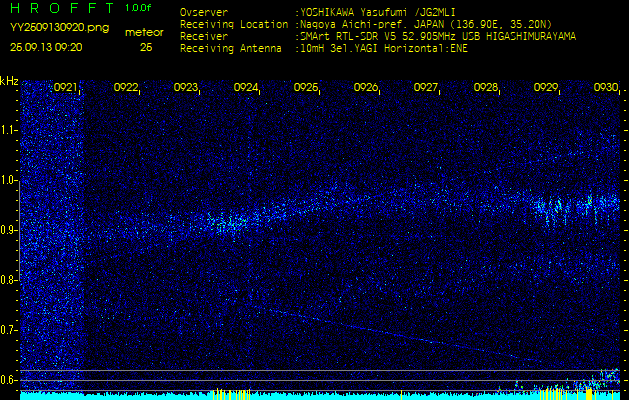
Task: Click the 1.00f version label
Action: coord(139,9)
